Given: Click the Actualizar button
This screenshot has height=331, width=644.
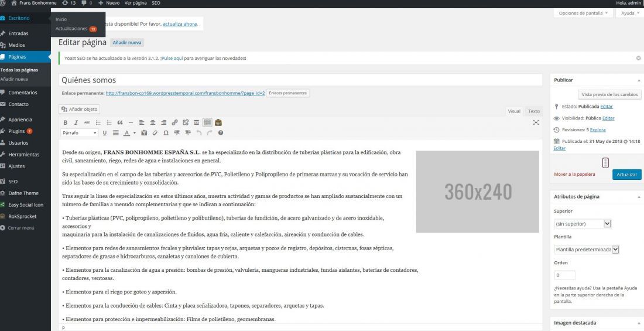Looking at the screenshot, I should [x=626, y=175].
